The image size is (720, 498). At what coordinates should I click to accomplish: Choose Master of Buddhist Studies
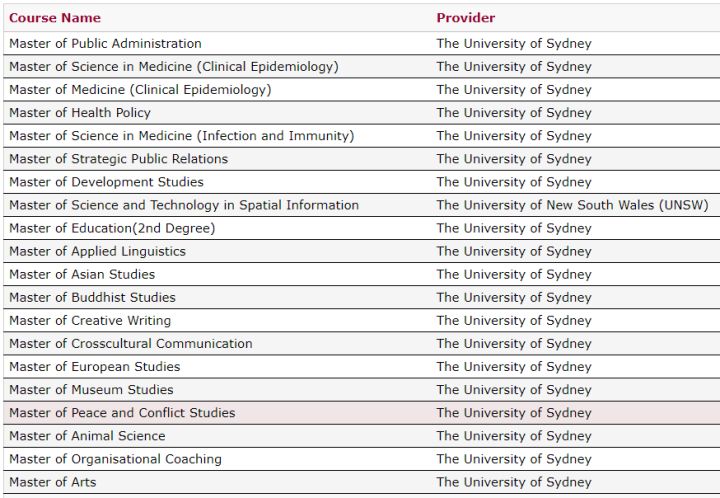[x=92, y=297]
